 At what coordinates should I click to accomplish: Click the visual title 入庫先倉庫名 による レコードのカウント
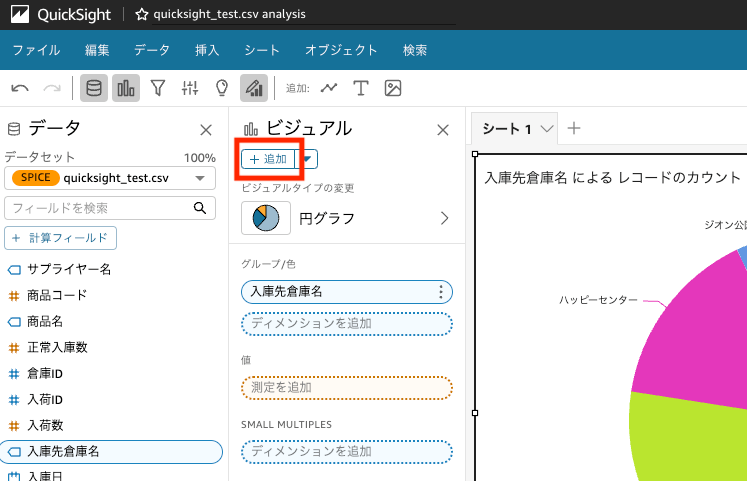613,178
